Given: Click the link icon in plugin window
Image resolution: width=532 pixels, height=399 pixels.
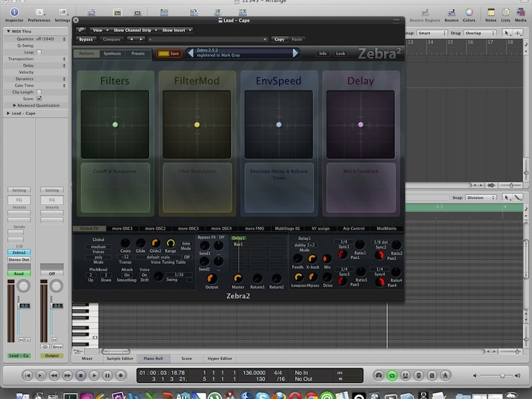Looking at the screenshot, I should (80, 30).
